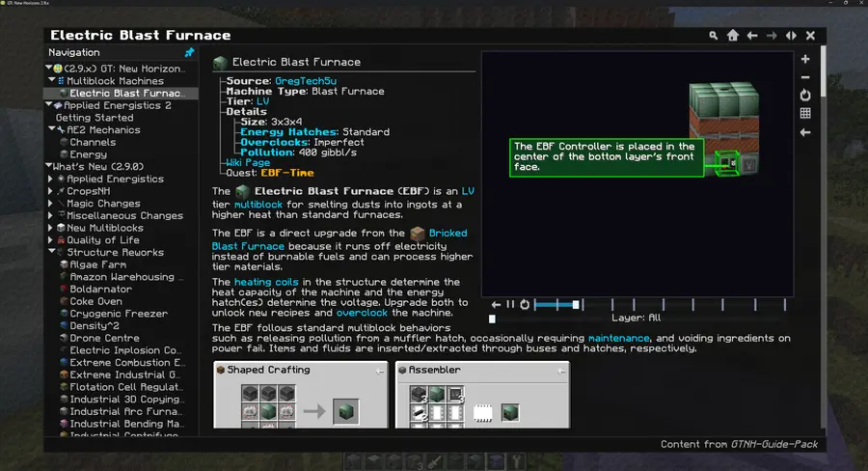Open the Flotation Cell Regulator entry
Image resolution: width=868 pixels, height=471 pixels.
(x=126, y=386)
